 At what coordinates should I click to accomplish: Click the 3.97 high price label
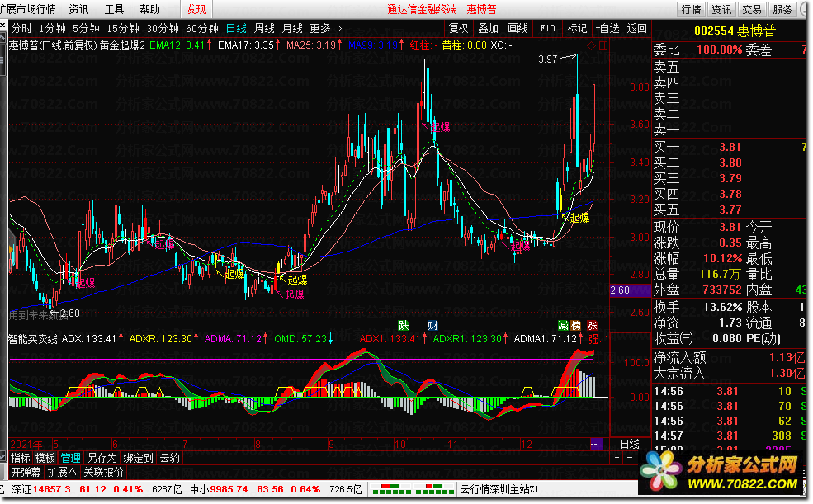547,59
